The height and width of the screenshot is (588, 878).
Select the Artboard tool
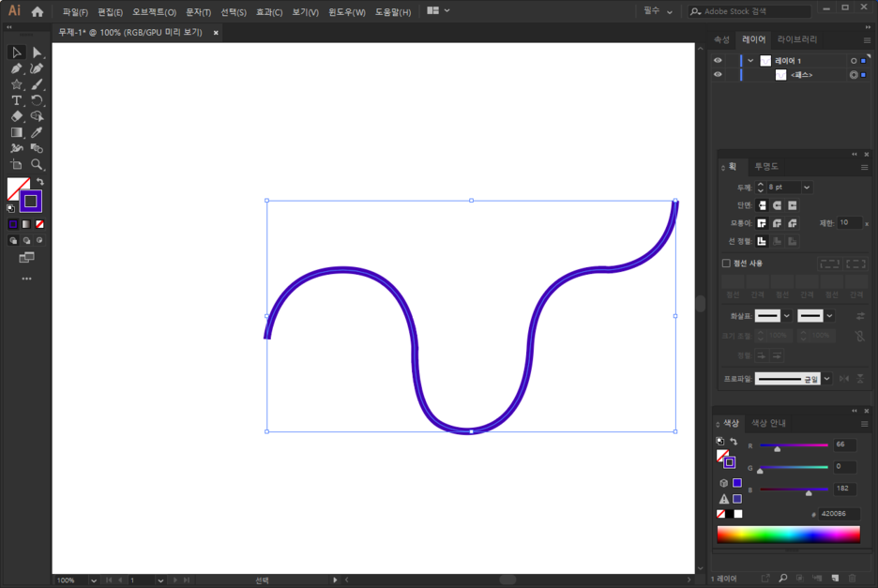click(x=16, y=165)
